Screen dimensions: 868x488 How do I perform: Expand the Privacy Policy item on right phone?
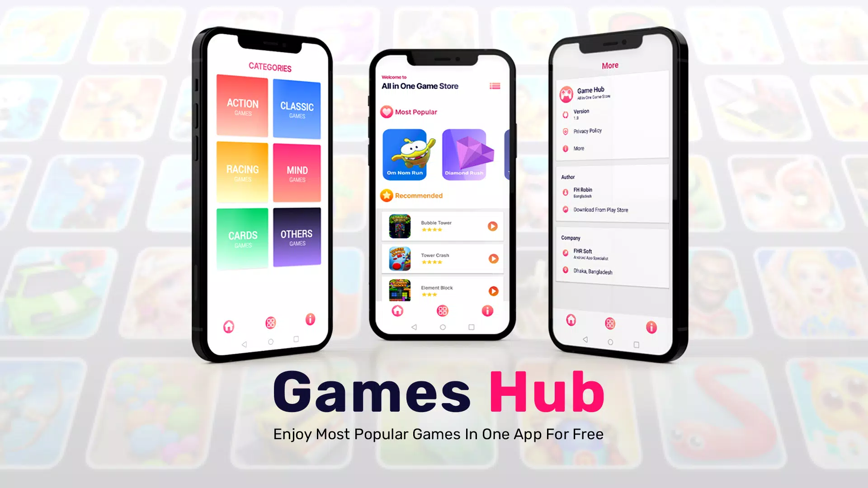click(x=587, y=131)
